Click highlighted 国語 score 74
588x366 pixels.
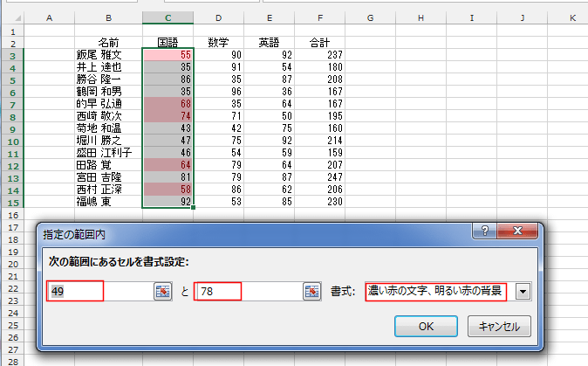[x=168, y=116]
